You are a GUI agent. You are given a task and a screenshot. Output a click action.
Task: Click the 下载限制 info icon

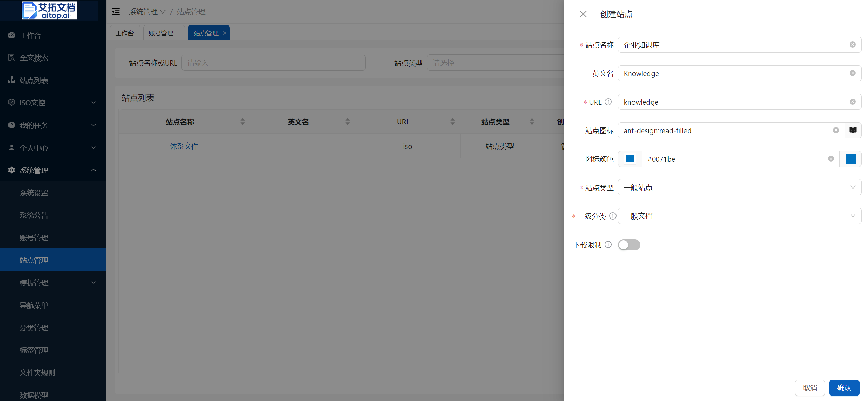pyautogui.click(x=608, y=245)
